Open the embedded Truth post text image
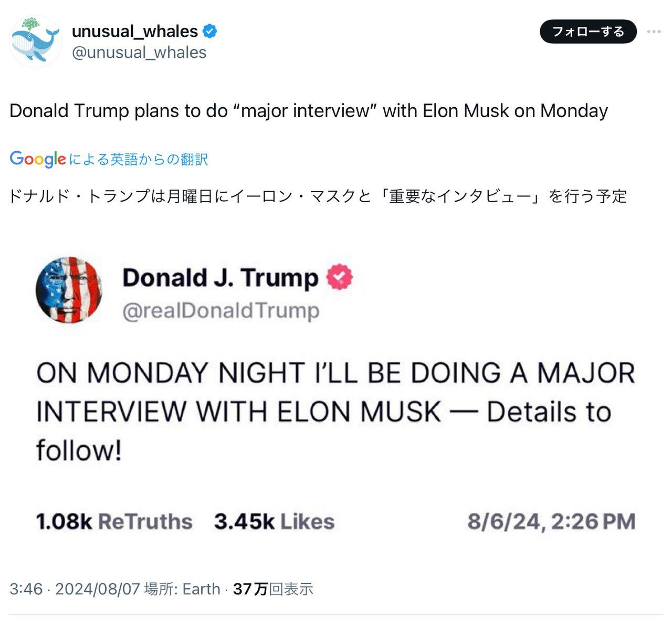This screenshot has width=672, height=619. tap(335, 411)
